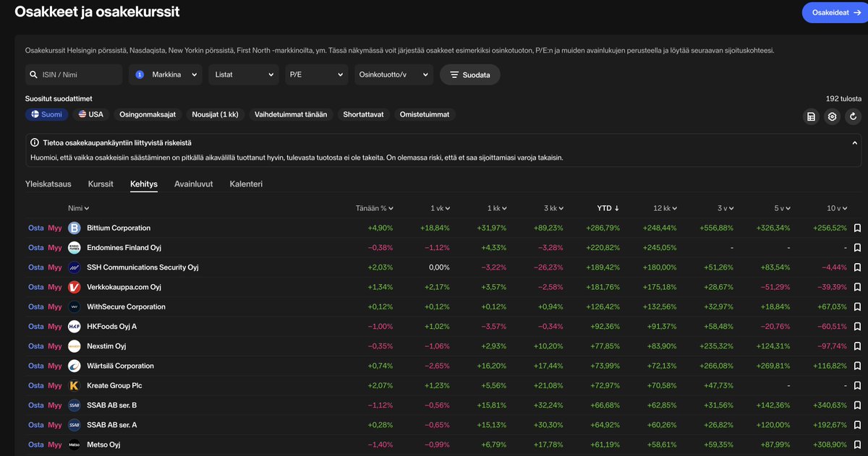
Task: Bookmark WithSecure Corporation row
Action: pyautogui.click(x=857, y=307)
